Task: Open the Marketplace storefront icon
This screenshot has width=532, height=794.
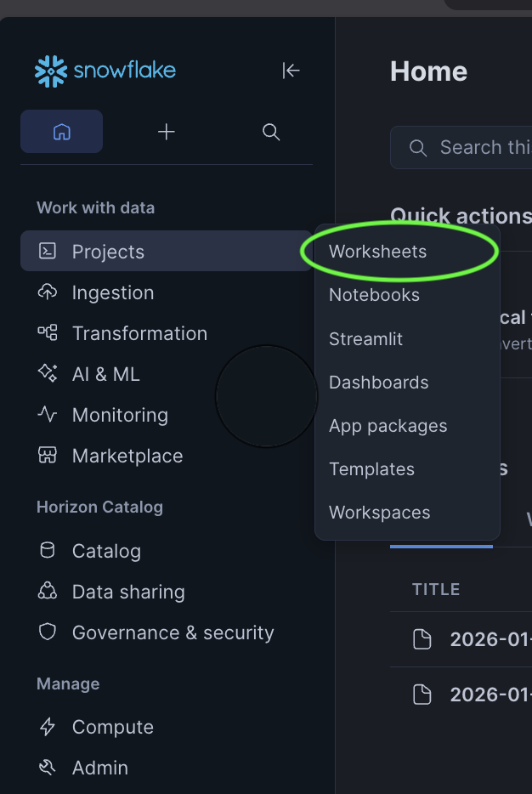Action: point(46,456)
